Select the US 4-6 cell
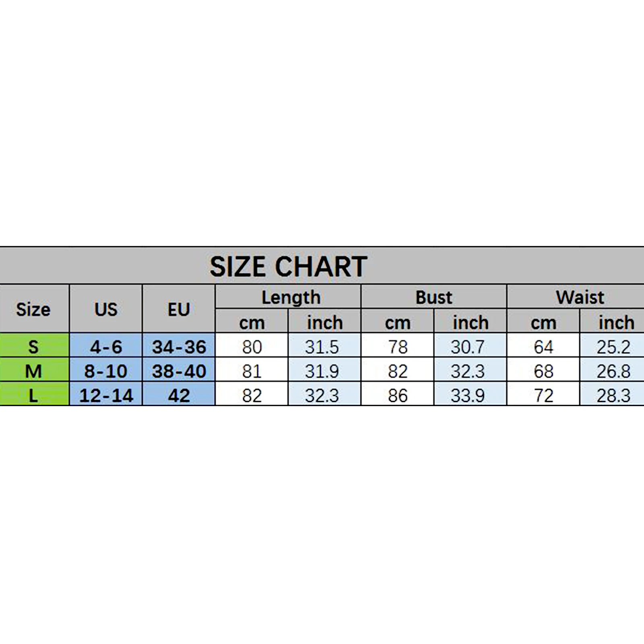Image resolution: width=644 pixels, height=644 pixels. [x=106, y=347]
